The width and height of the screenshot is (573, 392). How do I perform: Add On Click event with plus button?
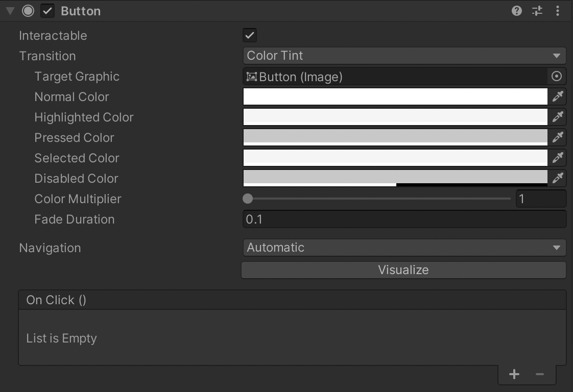[514, 374]
